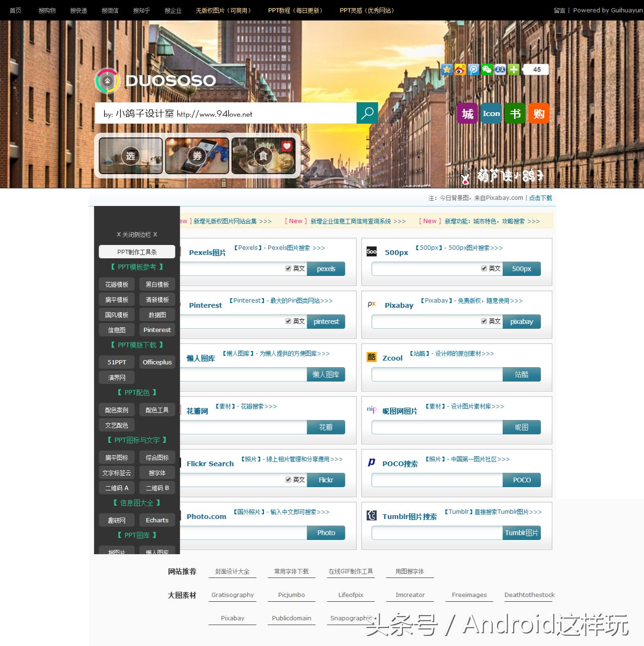Image resolution: width=644 pixels, height=646 pixels.
Task: Click the green plus share-more icon
Action: tap(513, 69)
